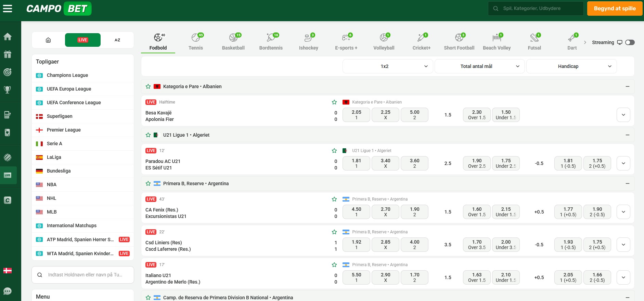Bet handicap 2 (-0.5) at 1.66 Italiano match
The height and width of the screenshot is (301, 644).
597,277
